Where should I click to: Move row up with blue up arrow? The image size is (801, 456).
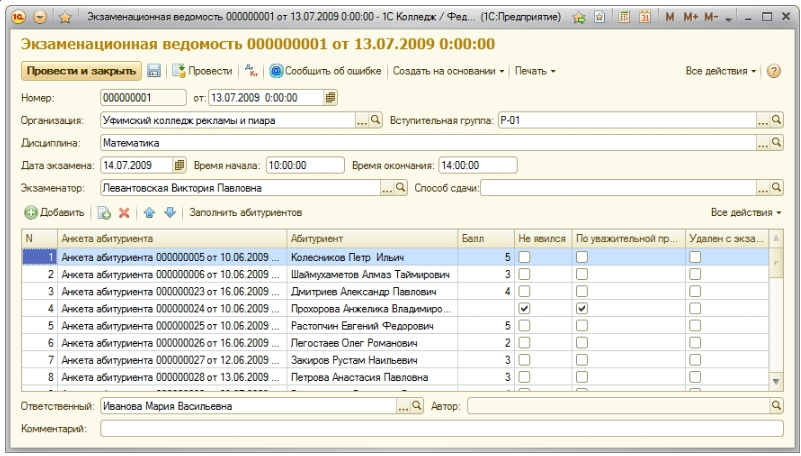pyautogui.click(x=149, y=213)
